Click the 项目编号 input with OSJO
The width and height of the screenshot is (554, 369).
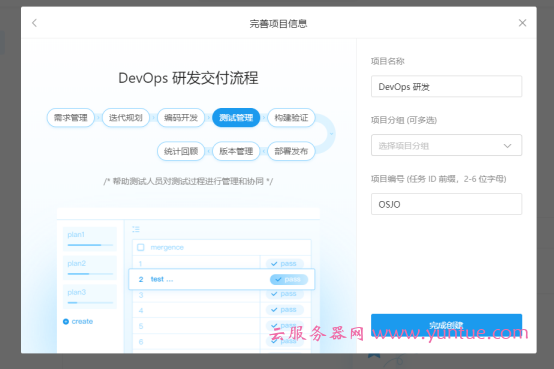[x=446, y=204]
